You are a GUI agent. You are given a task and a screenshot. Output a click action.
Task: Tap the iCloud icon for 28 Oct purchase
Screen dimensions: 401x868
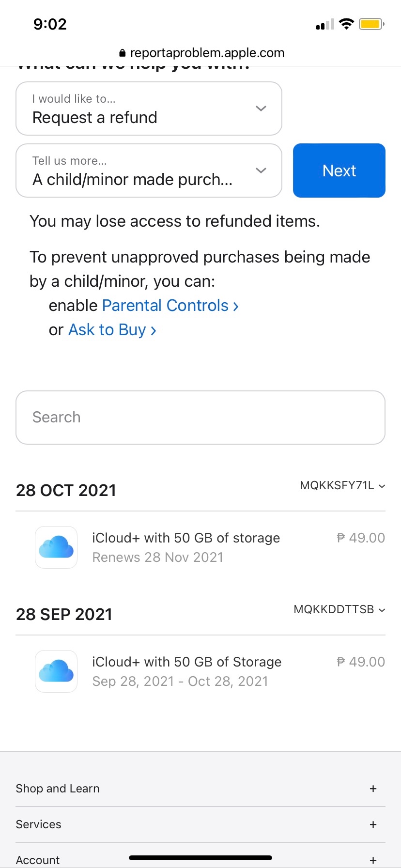[x=56, y=547]
